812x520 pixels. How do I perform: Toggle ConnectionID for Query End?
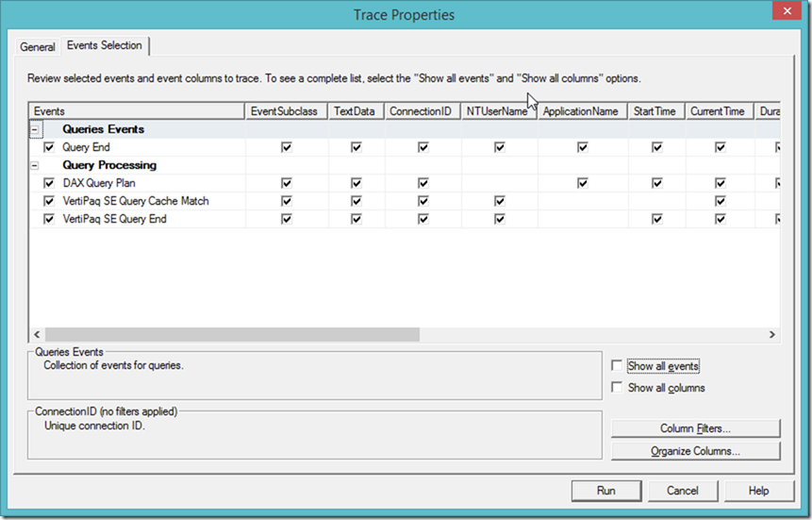tap(423, 147)
